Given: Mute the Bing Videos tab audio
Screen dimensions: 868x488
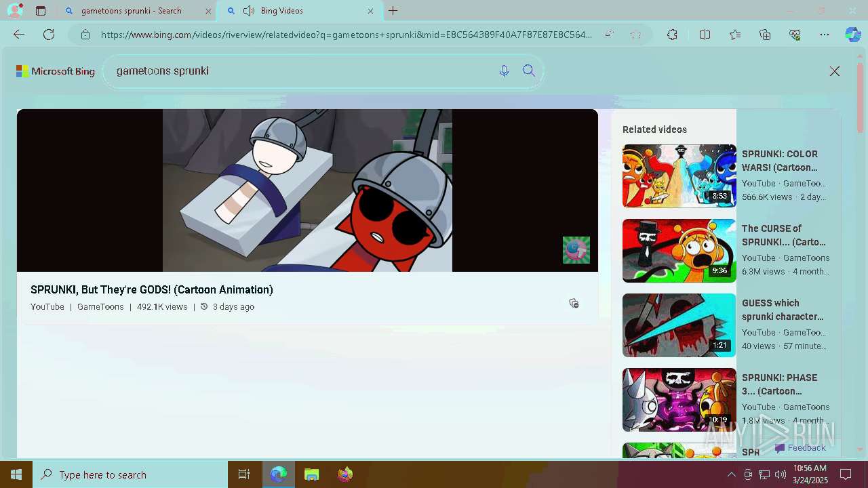Looking at the screenshot, I should click(x=249, y=11).
